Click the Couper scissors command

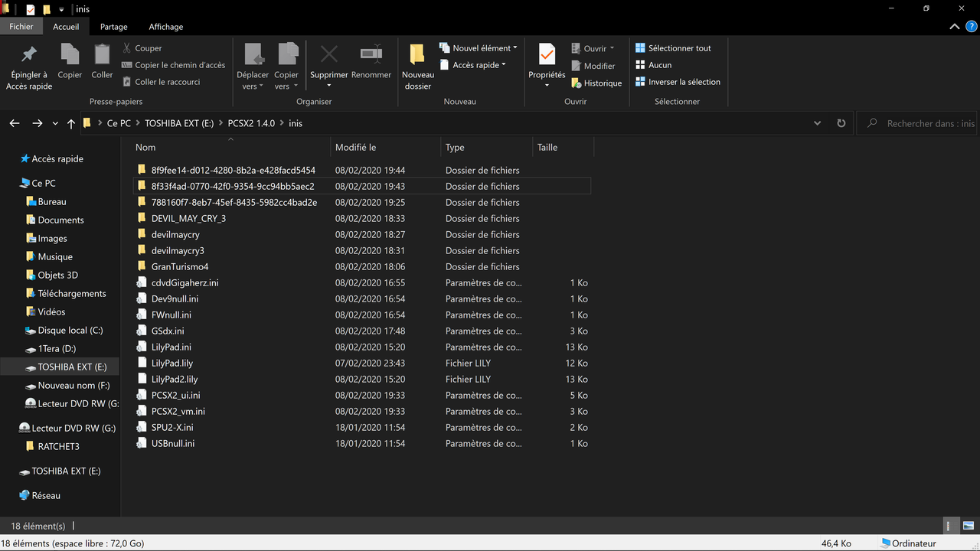tap(142, 48)
